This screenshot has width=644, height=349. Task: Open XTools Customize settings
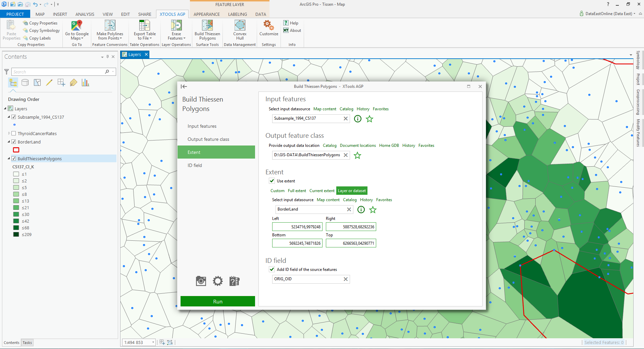[x=269, y=28]
